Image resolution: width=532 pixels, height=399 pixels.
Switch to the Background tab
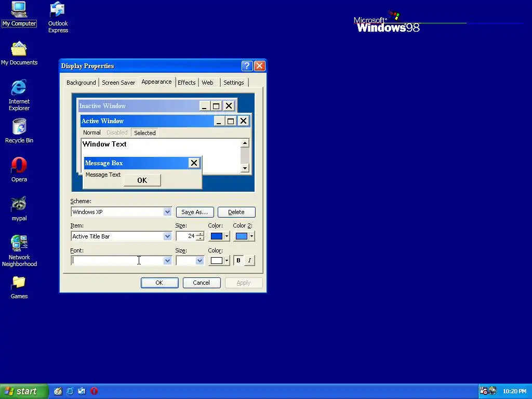pyautogui.click(x=81, y=83)
